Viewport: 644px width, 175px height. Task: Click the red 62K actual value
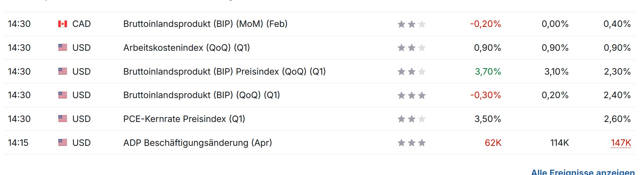[x=493, y=143]
